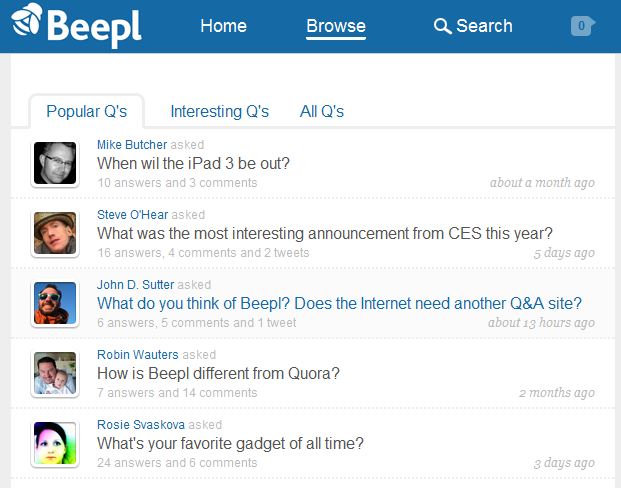The image size is (621, 488).
Task: Visit Mike Butcher's profile name link
Action: tap(132, 145)
